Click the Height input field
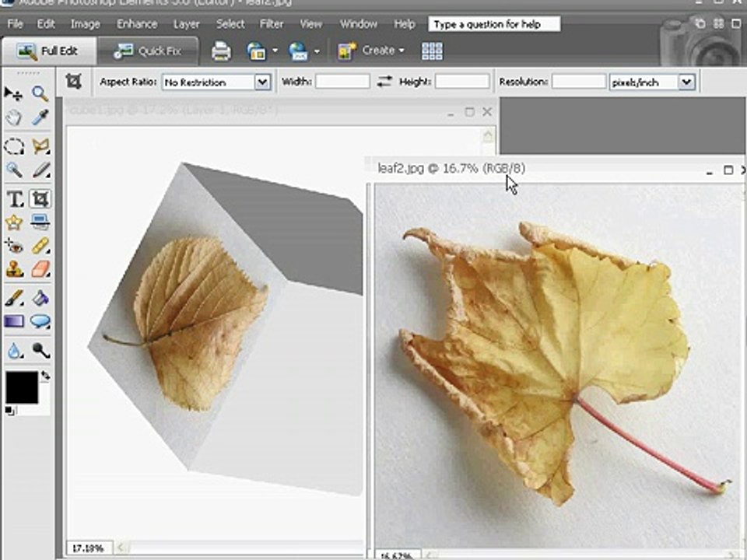 462,82
